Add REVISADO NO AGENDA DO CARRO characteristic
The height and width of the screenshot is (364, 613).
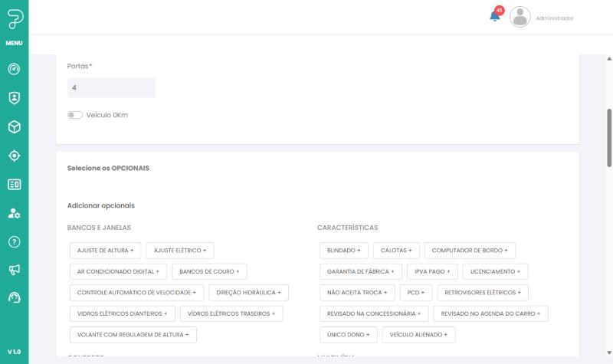tap(490, 313)
